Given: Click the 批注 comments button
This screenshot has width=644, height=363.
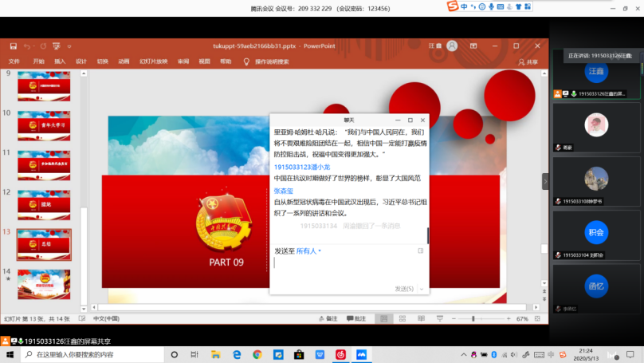Looking at the screenshot, I should click(x=356, y=318).
